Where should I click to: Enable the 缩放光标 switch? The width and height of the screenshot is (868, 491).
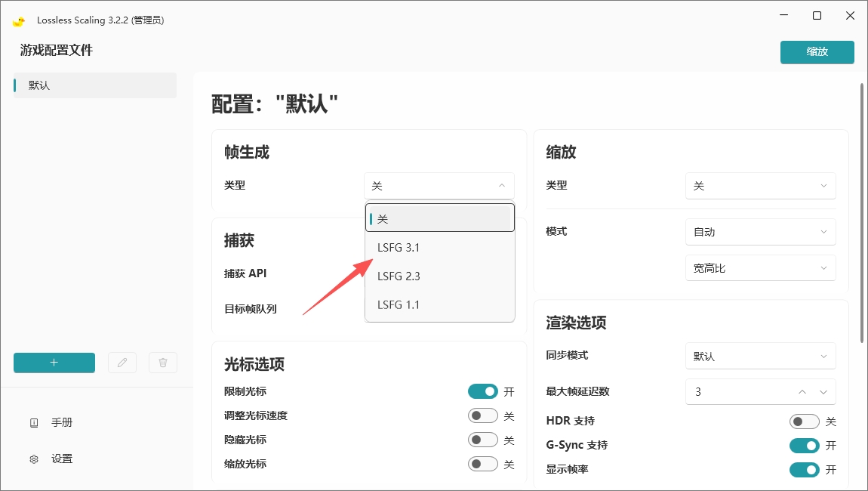click(483, 464)
